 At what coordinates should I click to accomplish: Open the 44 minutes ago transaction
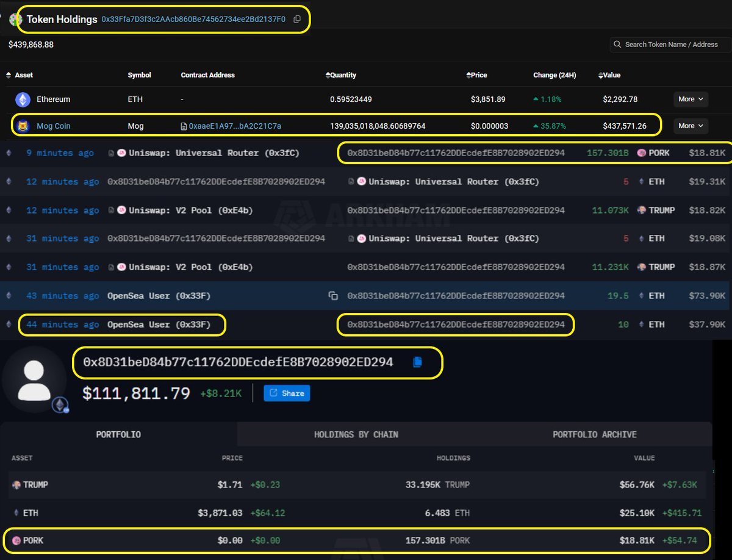(x=62, y=325)
